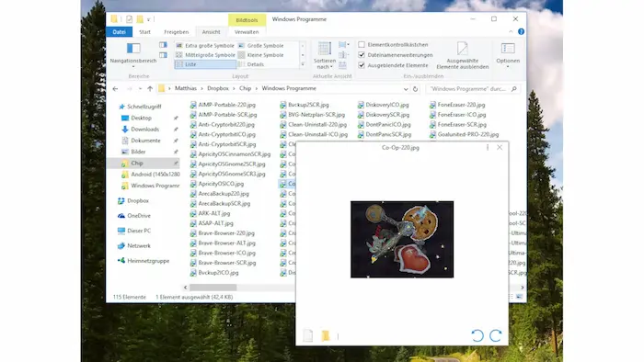The width and height of the screenshot is (644, 362).
Task: Open Desktop in the navigation pane
Action: pos(142,119)
